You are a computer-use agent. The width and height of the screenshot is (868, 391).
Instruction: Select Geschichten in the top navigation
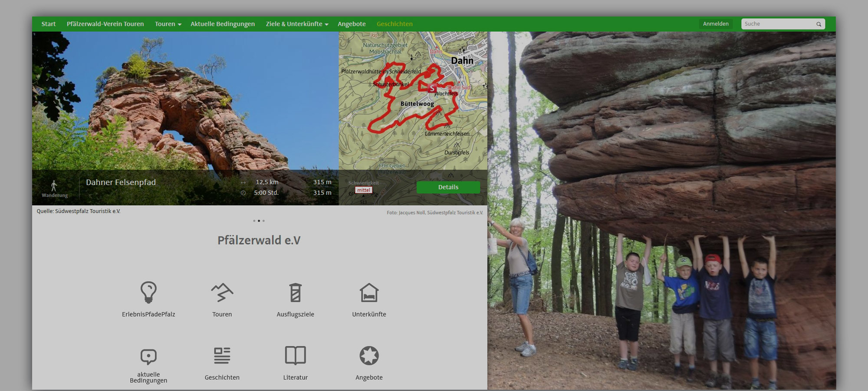pos(395,24)
